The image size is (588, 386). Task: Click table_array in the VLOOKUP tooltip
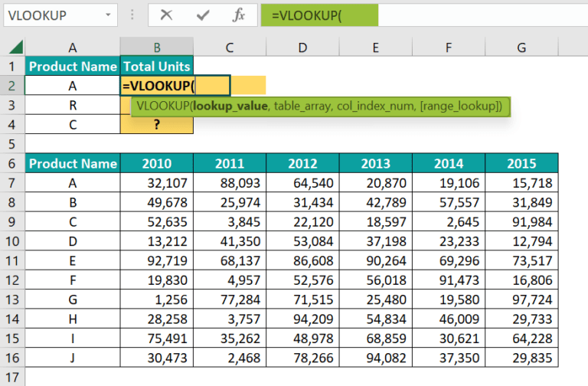point(302,106)
